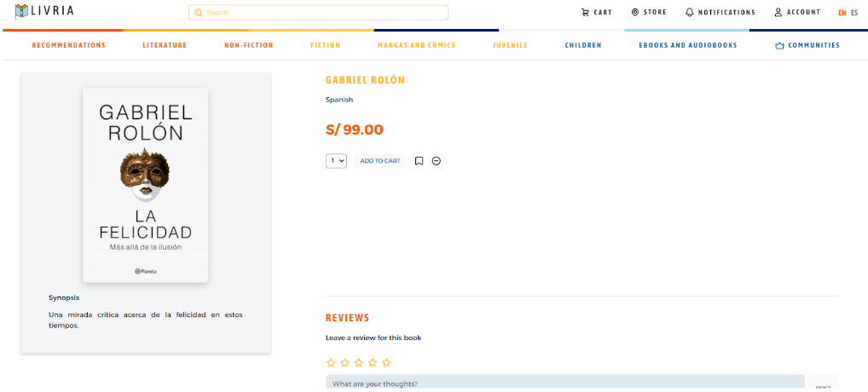Focus the search input field
This screenshot has width=868, height=392.
coord(318,12)
